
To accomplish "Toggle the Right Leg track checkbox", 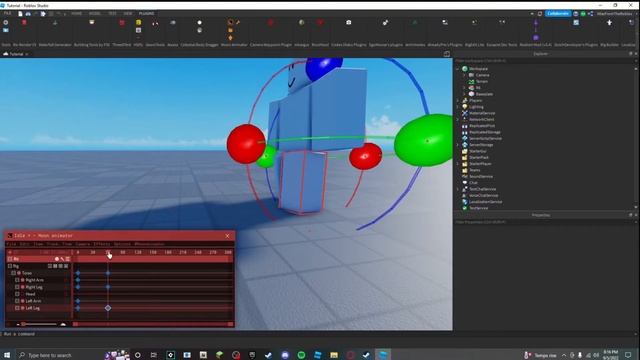I will pyautogui.click(x=17, y=287).
